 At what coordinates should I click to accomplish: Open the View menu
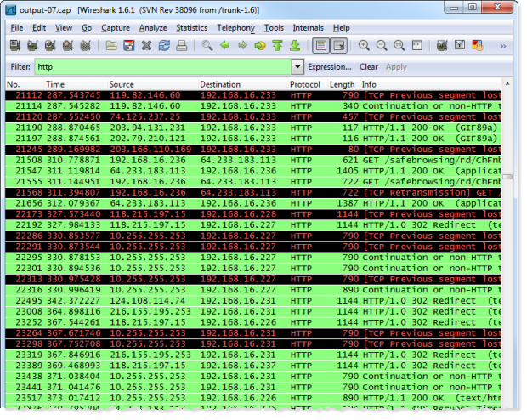tap(64, 28)
